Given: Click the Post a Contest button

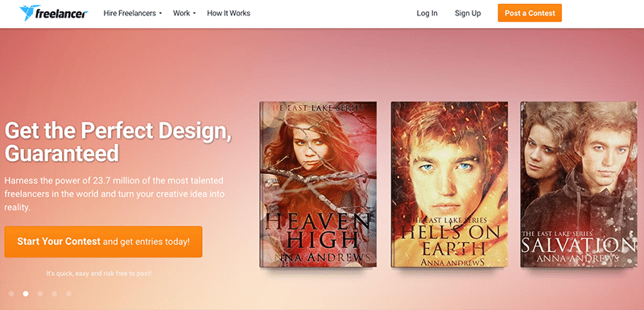Looking at the screenshot, I should pyautogui.click(x=530, y=13).
